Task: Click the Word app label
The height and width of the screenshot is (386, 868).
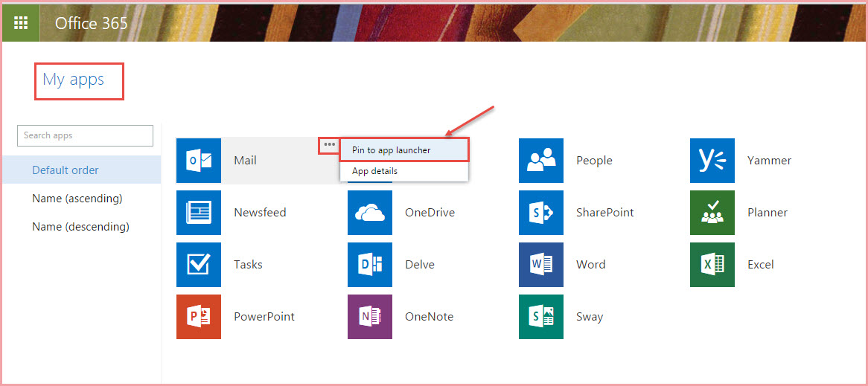Action: 590,264
